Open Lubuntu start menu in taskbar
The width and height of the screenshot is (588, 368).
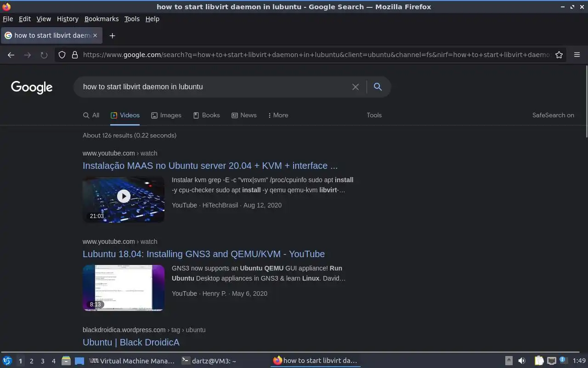(x=7, y=361)
